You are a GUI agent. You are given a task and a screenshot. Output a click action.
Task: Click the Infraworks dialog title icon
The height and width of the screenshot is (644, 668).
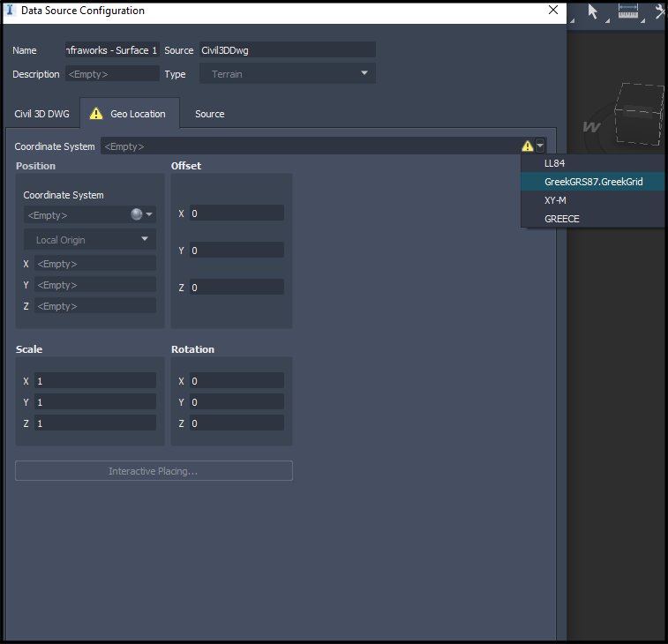(10, 11)
